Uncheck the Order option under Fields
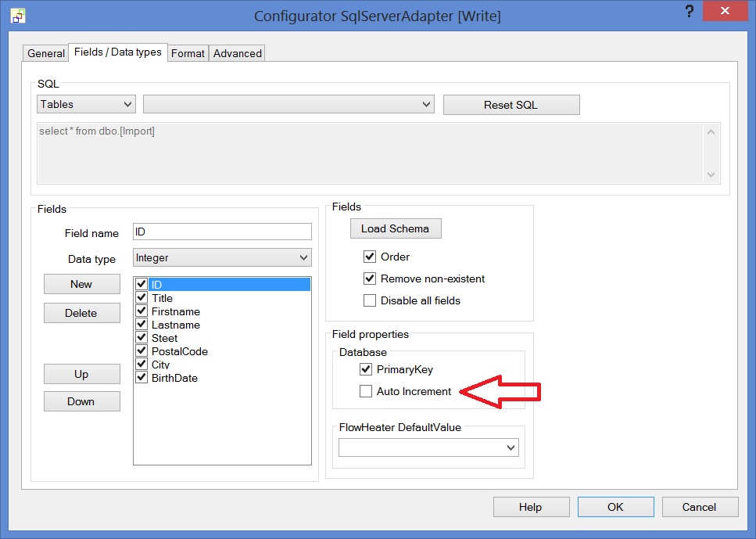The height and width of the screenshot is (539, 756). coord(368,257)
